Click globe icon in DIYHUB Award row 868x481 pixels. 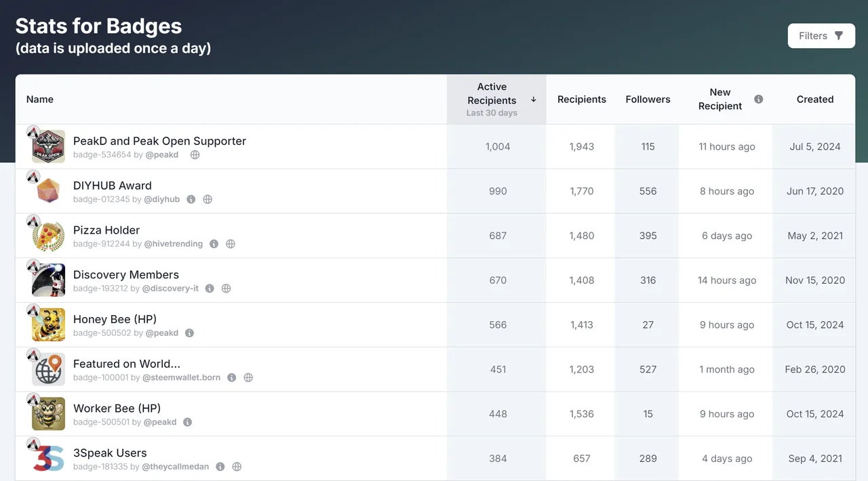coord(208,199)
